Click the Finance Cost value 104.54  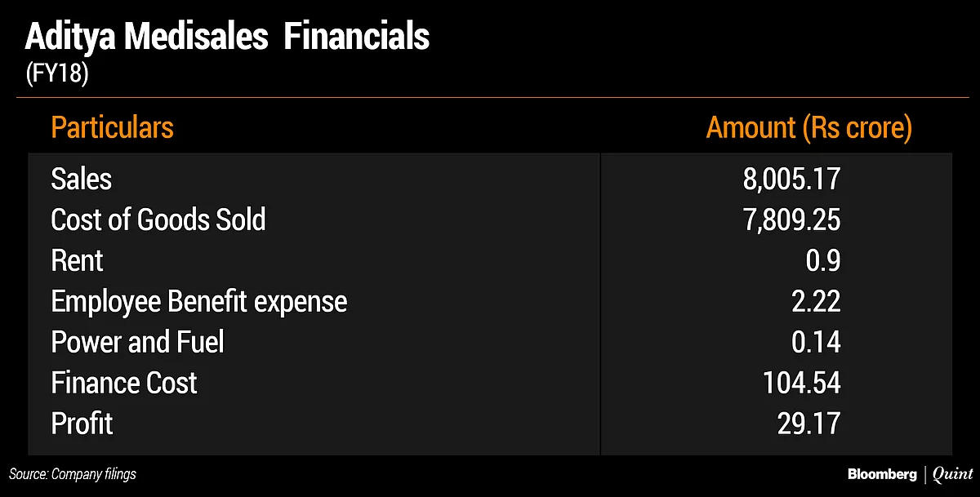click(x=804, y=384)
